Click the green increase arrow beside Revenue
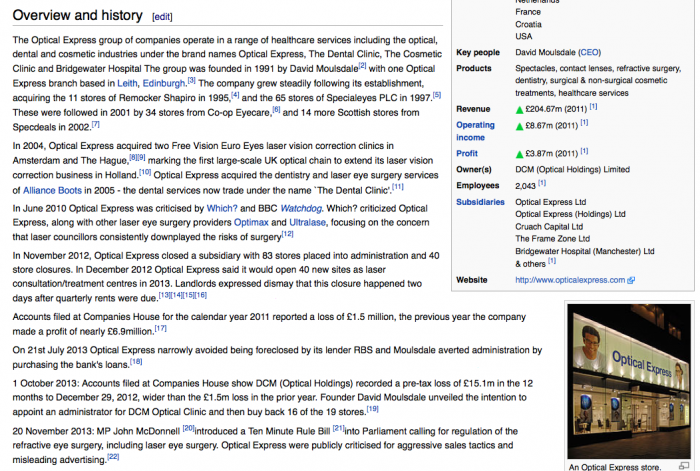Screen dimensions: 700x471 click(x=519, y=110)
